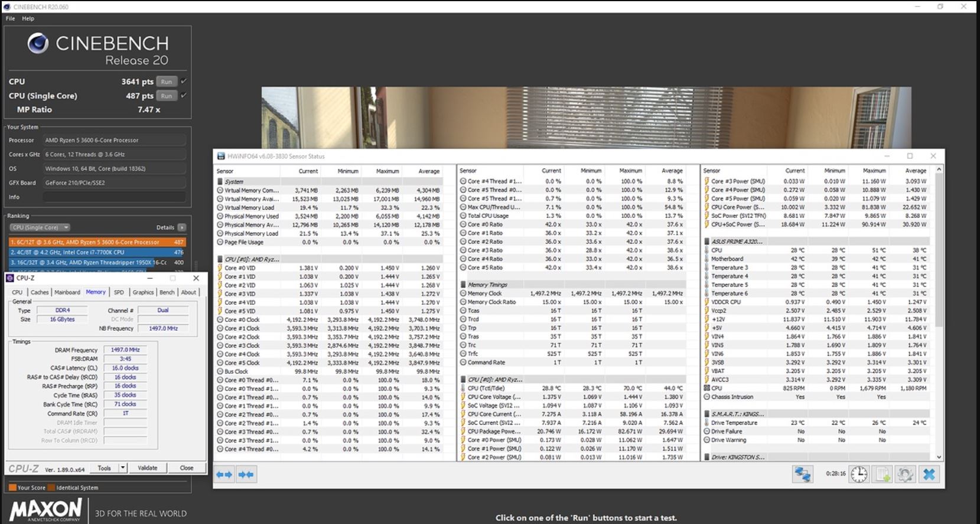Click the Chassis Intrusion sensor icon

coord(707,397)
